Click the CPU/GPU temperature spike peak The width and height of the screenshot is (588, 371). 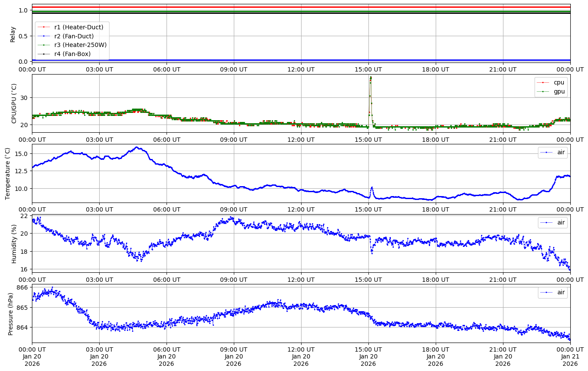[x=371, y=78]
